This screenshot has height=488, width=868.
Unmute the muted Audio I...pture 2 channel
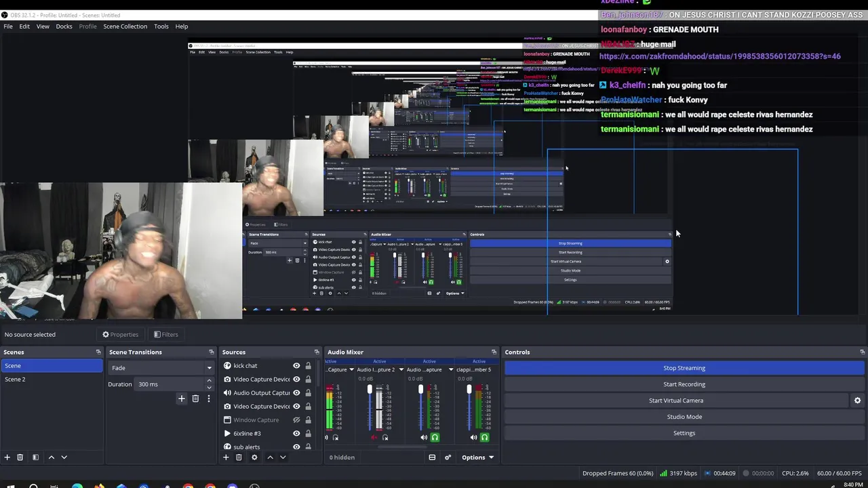click(x=374, y=438)
